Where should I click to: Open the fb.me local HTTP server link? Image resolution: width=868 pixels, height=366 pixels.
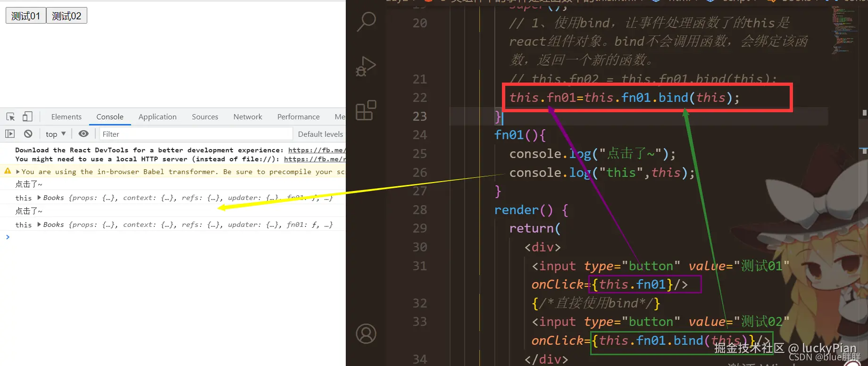coord(315,159)
